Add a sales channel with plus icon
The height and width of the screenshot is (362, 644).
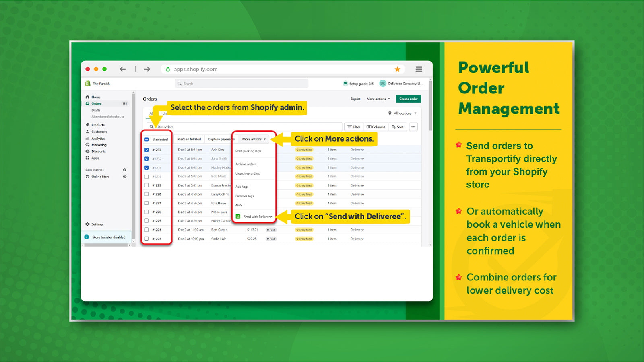click(124, 170)
